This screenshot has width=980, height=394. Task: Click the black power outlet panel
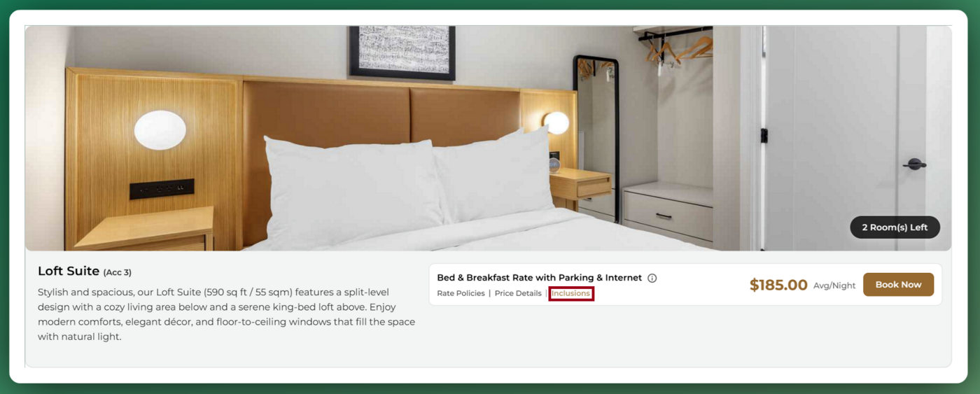(162, 189)
